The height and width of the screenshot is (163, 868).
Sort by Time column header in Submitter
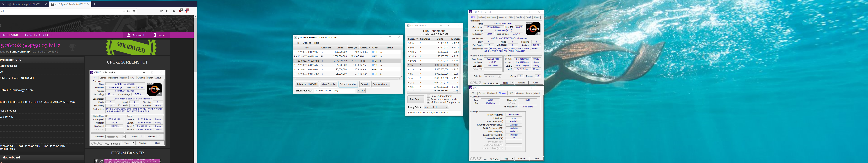pyautogui.click(x=354, y=48)
